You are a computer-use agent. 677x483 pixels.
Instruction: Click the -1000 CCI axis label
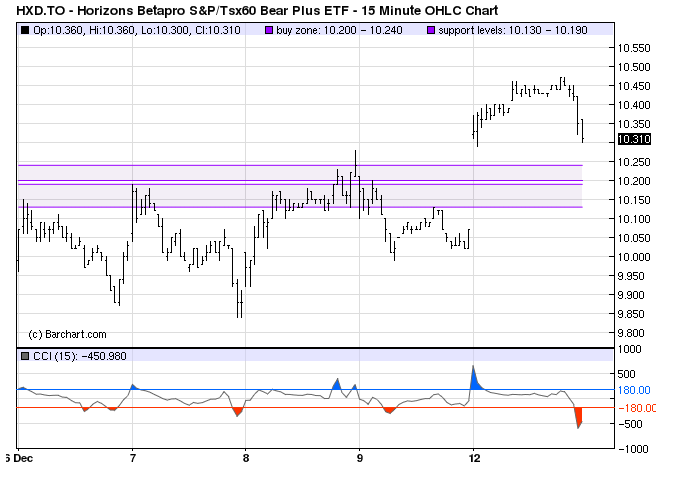click(x=633, y=449)
